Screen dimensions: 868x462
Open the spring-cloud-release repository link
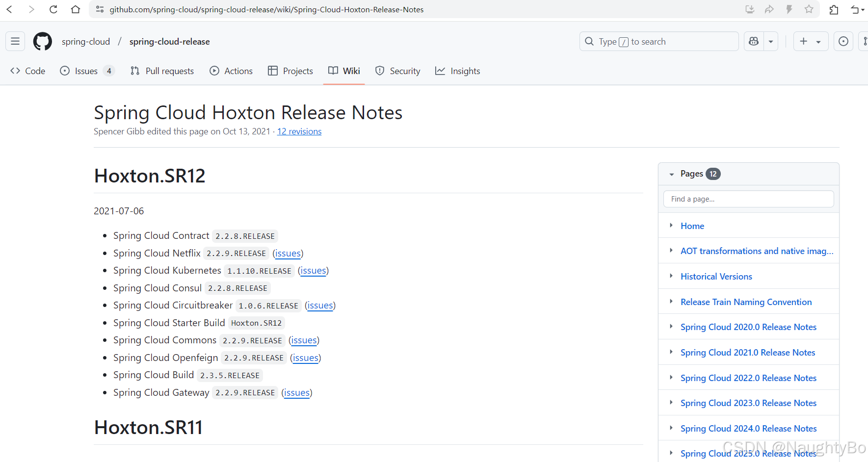[169, 42]
